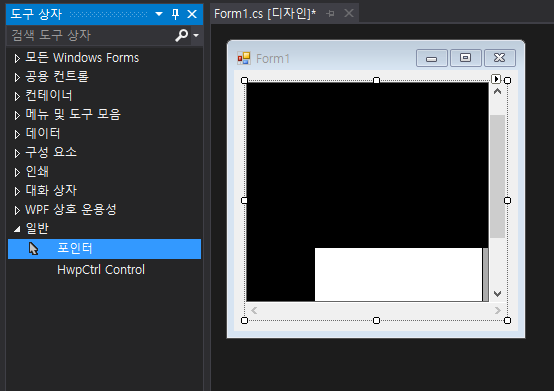Expand the 인쇄 category
Image resolution: width=554 pixels, height=391 pixels.
point(17,172)
